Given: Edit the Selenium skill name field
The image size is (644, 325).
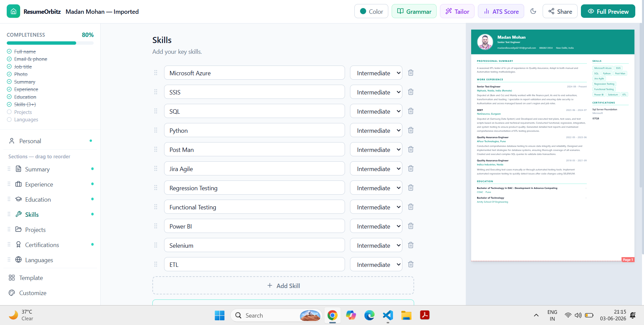Looking at the screenshot, I should click(x=254, y=245).
